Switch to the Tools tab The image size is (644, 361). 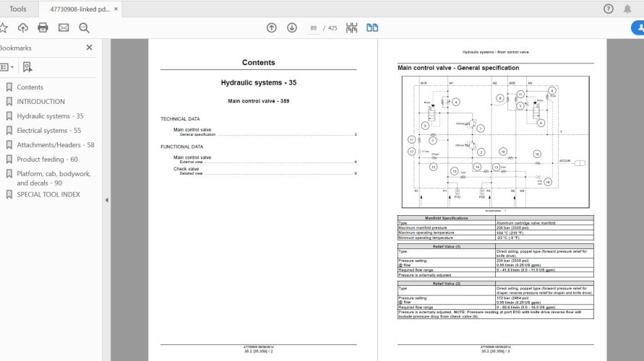pyautogui.click(x=18, y=9)
